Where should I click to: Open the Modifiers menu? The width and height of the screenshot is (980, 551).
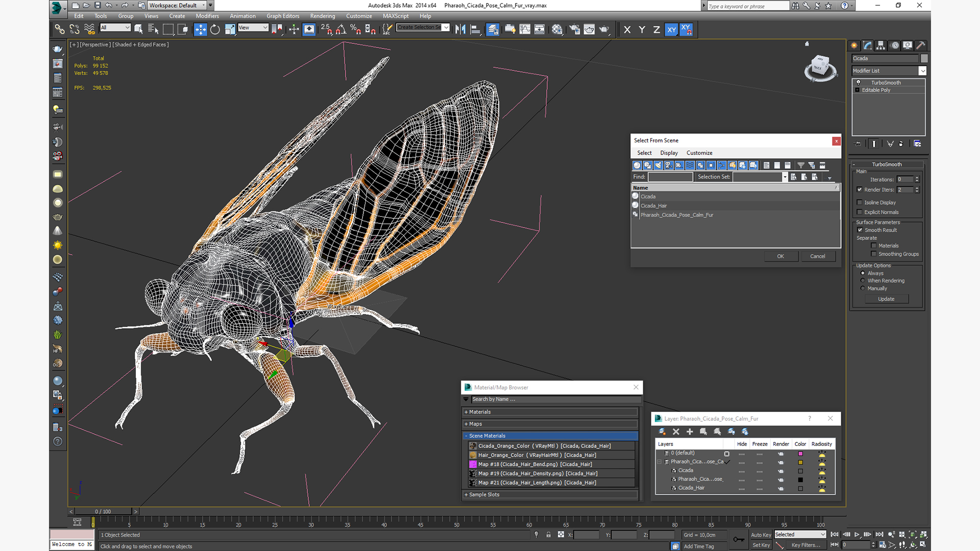pyautogui.click(x=207, y=16)
